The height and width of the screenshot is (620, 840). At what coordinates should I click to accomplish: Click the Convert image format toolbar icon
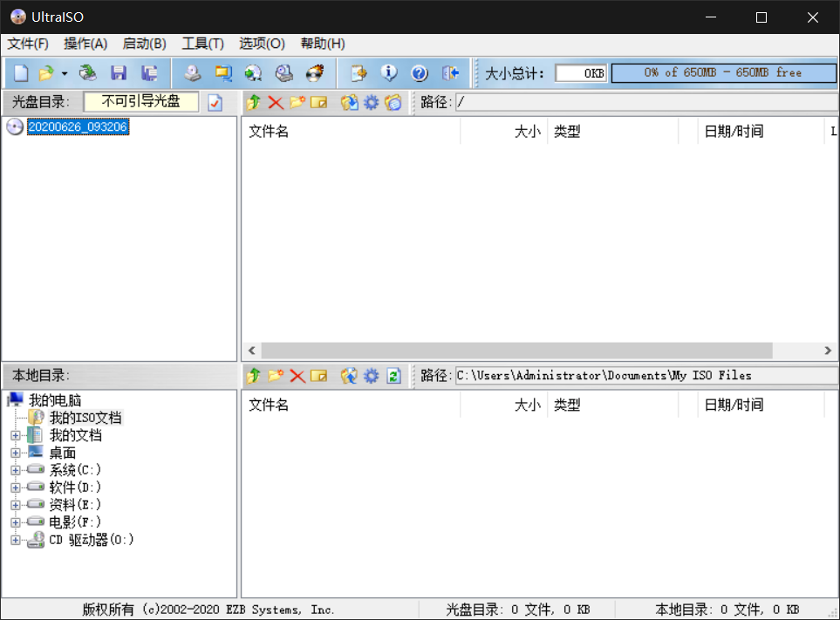[222, 73]
